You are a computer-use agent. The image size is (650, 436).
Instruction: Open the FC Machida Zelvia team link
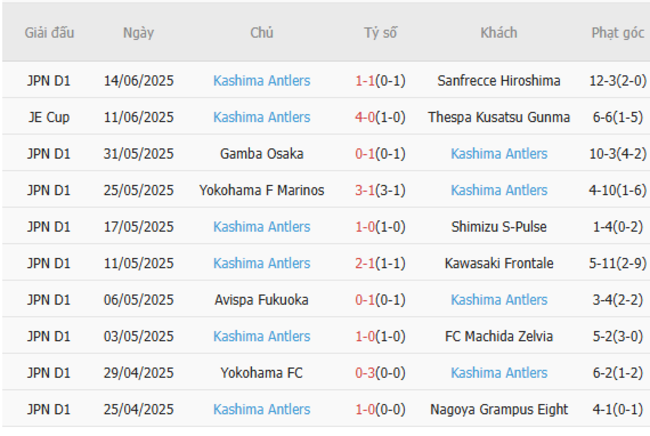[x=498, y=336]
